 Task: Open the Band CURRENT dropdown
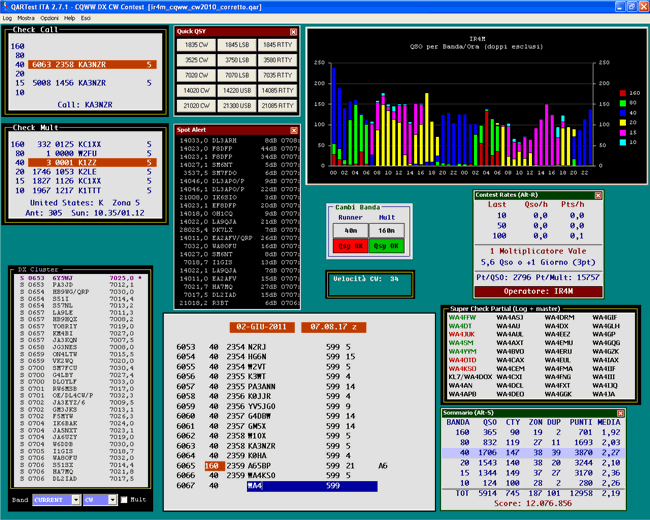(56, 500)
